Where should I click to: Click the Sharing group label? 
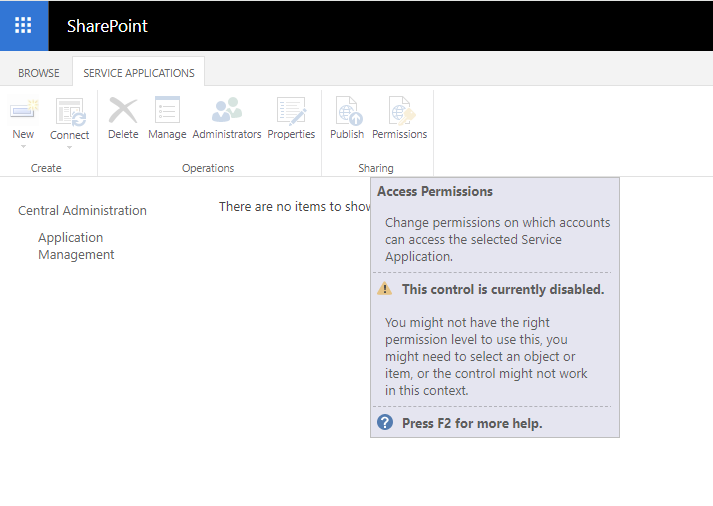pyautogui.click(x=376, y=168)
